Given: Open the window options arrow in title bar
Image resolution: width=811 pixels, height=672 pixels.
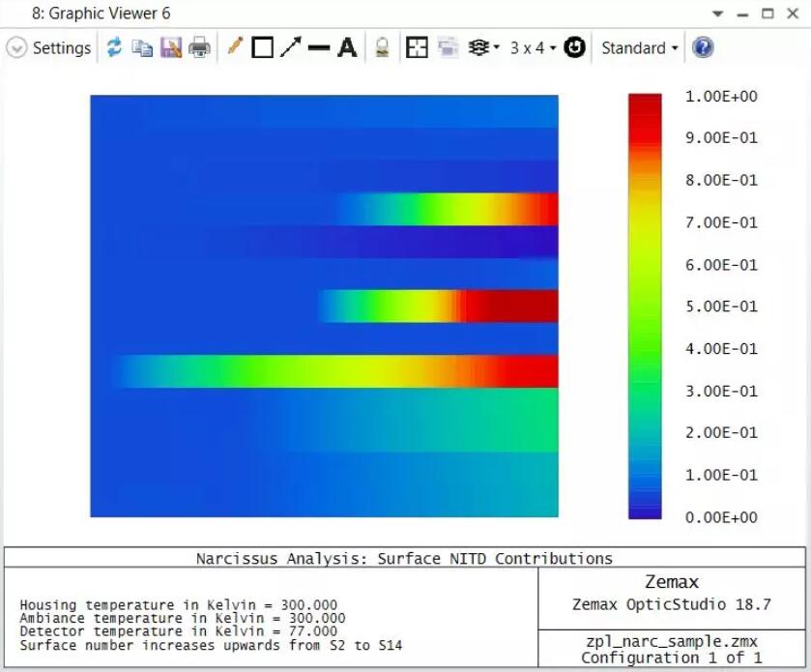Looking at the screenshot, I should tap(717, 15).
